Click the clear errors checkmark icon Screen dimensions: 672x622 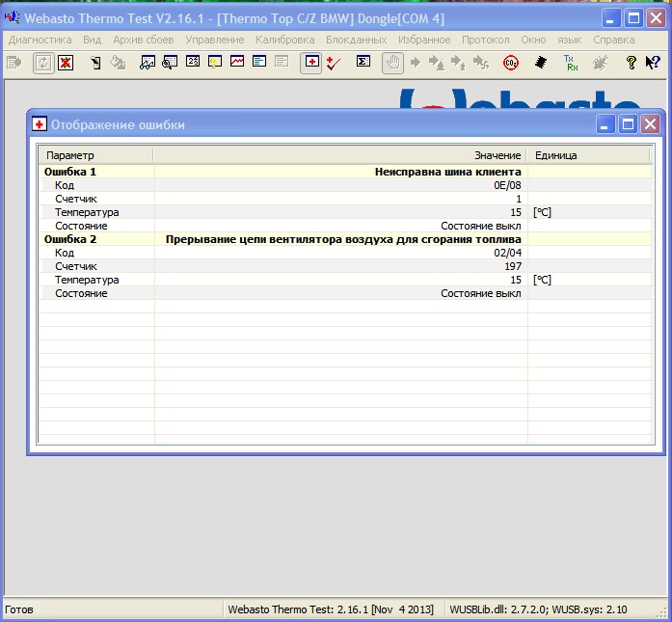point(333,63)
